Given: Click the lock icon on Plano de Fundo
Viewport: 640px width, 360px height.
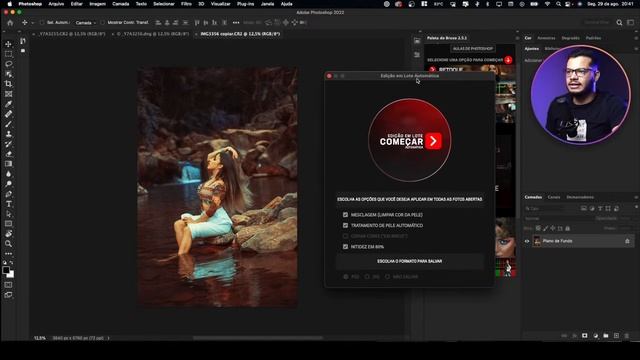Looking at the screenshot, I should (x=627, y=241).
